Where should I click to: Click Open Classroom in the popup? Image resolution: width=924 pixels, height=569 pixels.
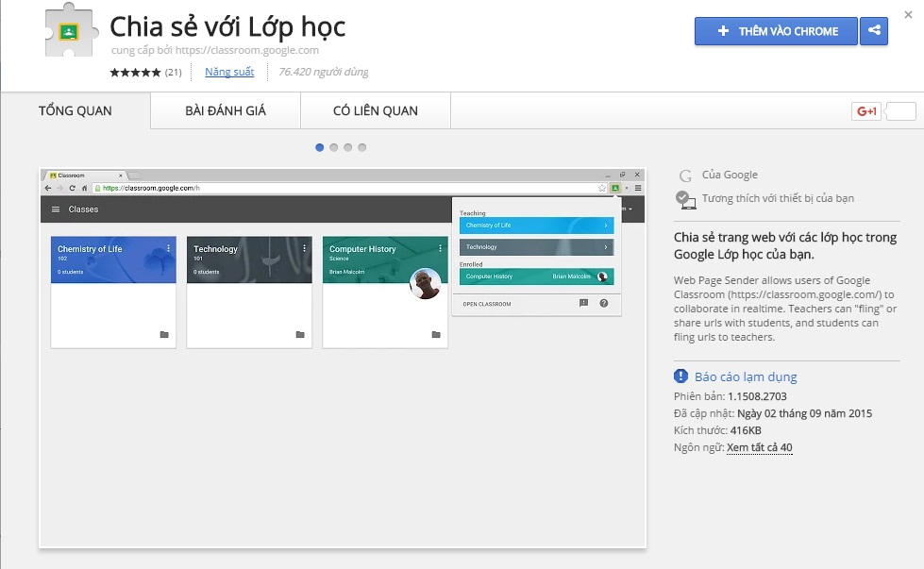[x=487, y=304]
